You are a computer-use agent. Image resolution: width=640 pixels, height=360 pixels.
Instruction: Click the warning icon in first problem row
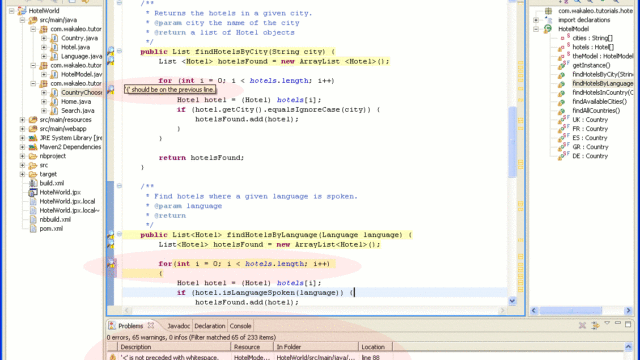point(112,357)
